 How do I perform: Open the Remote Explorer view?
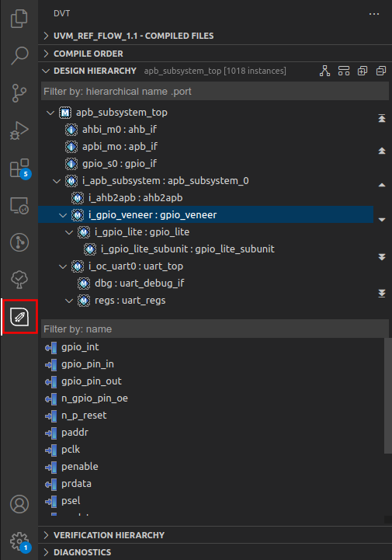(x=19, y=205)
